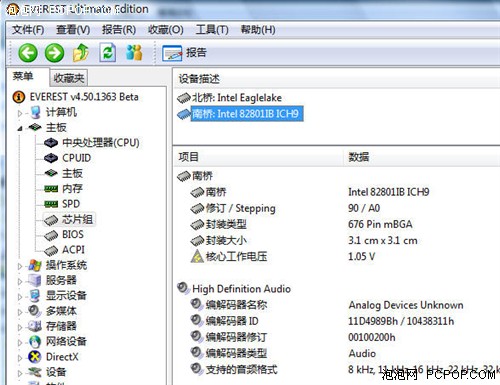Expand the 计算机 tree node
Image resolution: width=500 pixels, height=385 pixels.
pyautogui.click(x=20, y=113)
